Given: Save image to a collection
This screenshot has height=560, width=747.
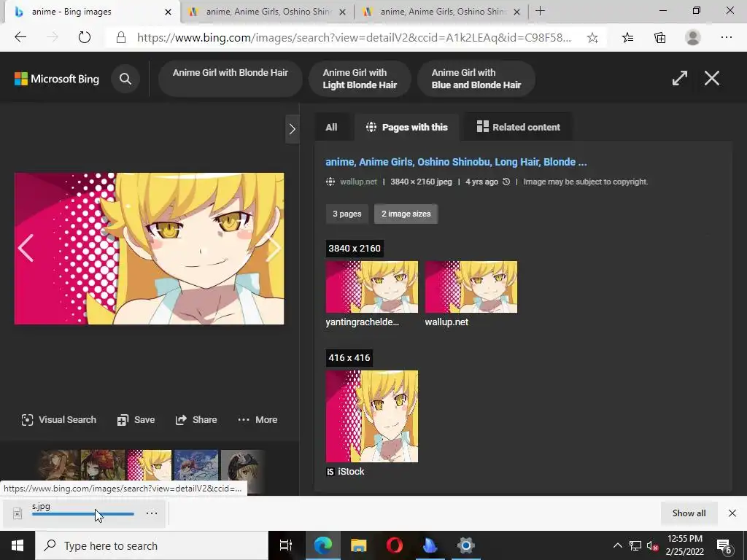Looking at the screenshot, I should (136, 419).
